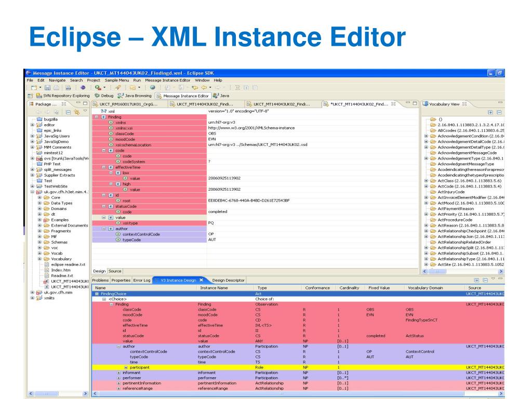Viewport: 532px width, 399px height.
Task: Open the Help menu
Action: point(218,81)
